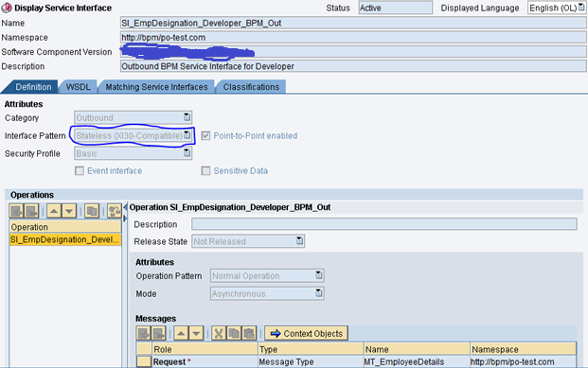
Task: Move message up in Messages toolbar
Action: coord(181,333)
